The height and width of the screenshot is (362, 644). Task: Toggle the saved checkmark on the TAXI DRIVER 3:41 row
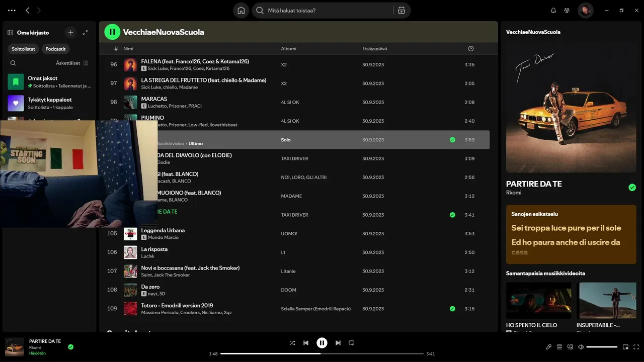coord(452,215)
